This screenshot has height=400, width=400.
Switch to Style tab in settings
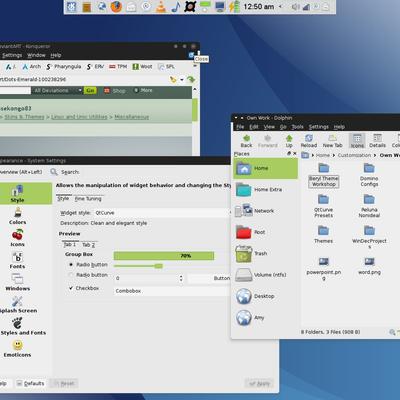[x=63, y=199]
